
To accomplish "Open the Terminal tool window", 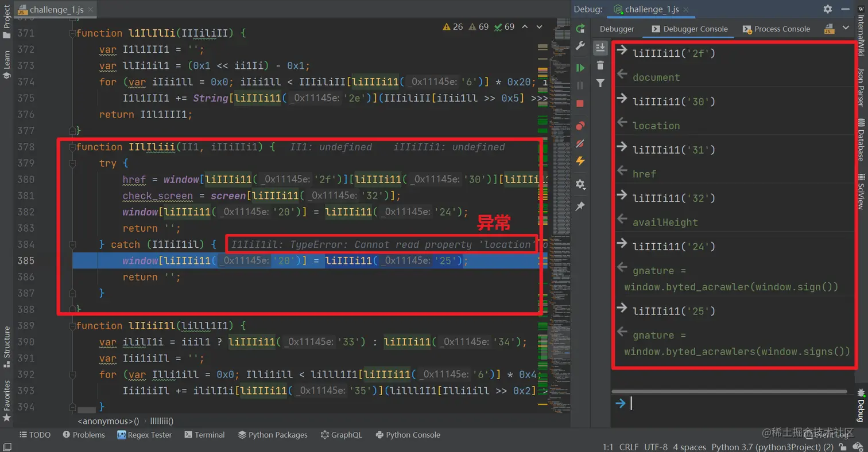I will click(x=204, y=435).
